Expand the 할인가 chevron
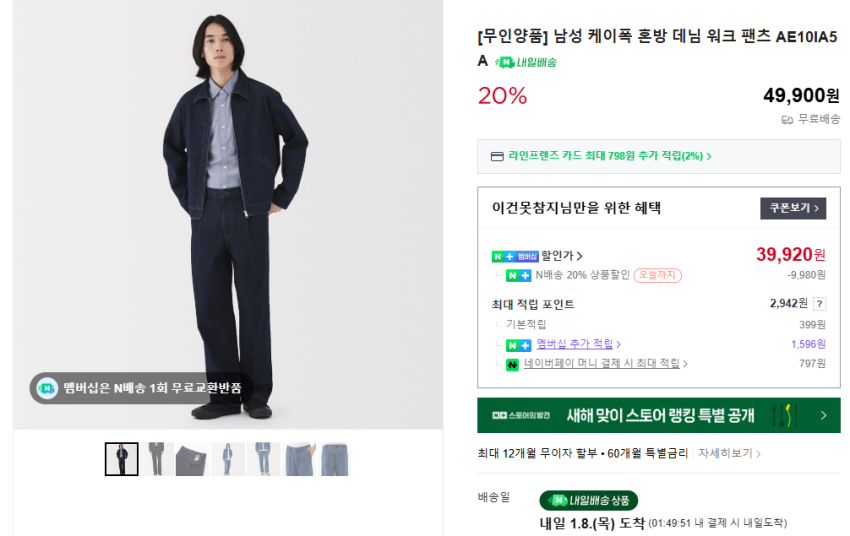This screenshot has height=536, width=850. tap(580, 256)
